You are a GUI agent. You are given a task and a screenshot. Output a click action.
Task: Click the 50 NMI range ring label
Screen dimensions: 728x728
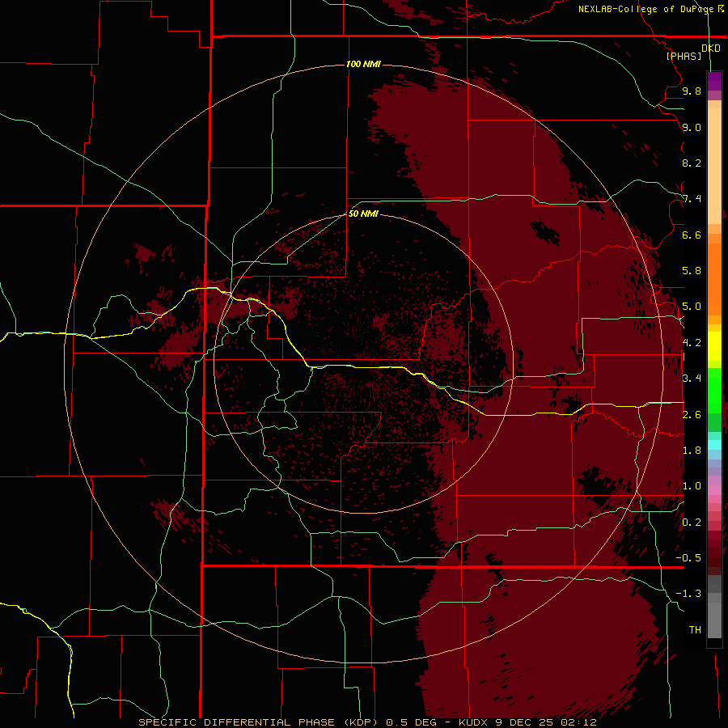click(363, 214)
